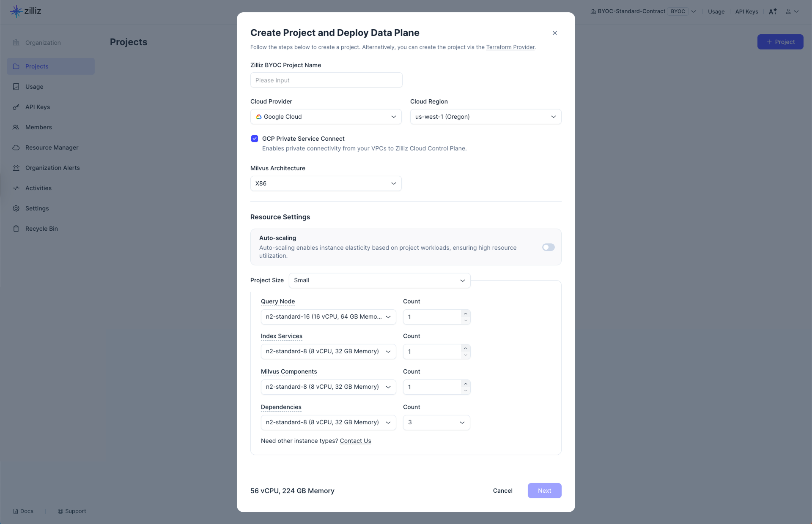Open Activities in the sidebar

(x=38, y=188)
